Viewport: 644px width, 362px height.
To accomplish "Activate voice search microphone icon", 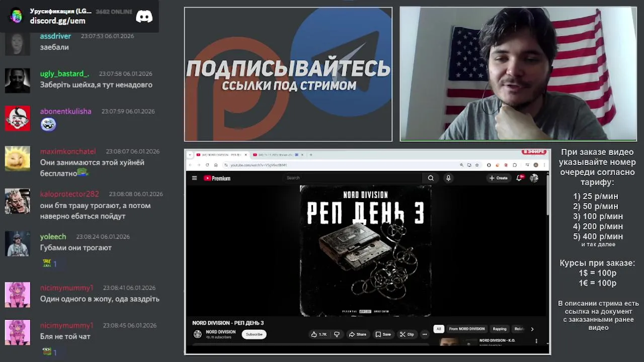I will click(x=448, y=178).
